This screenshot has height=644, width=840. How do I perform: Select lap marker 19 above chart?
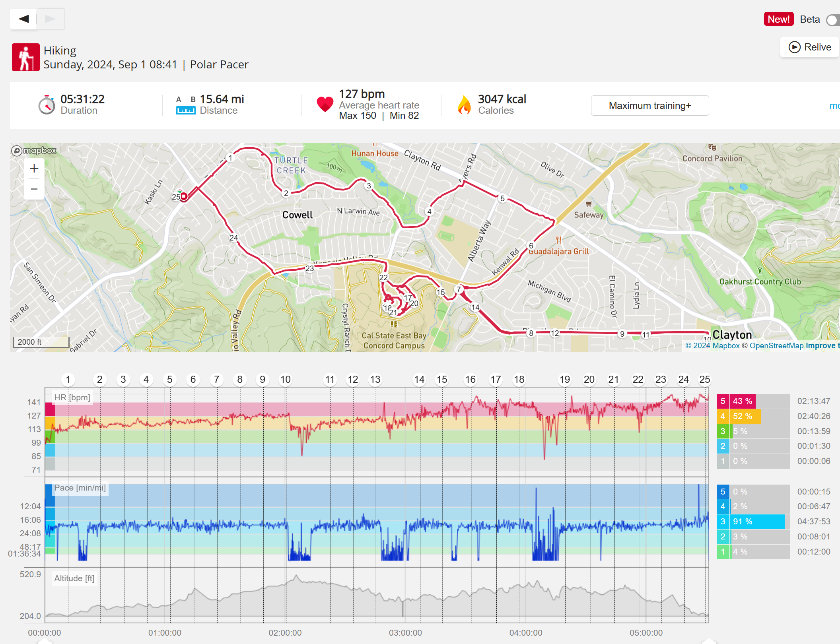564,379
